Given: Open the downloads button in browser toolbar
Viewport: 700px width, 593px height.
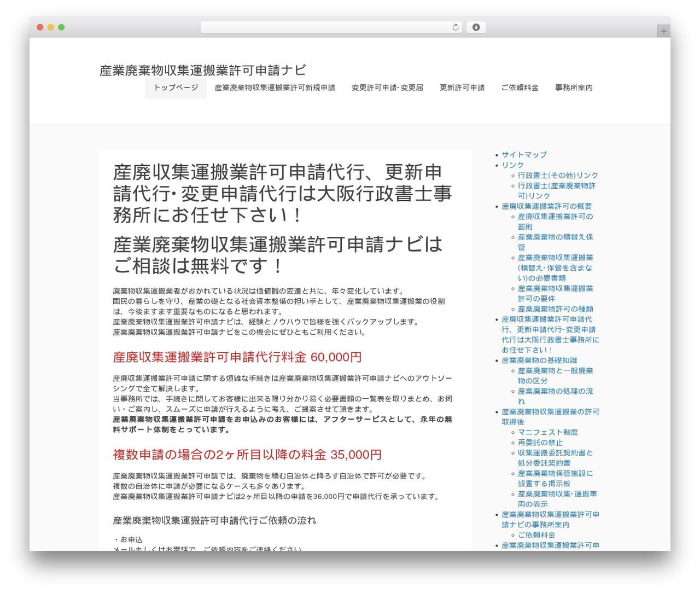Looking at the screenshot, I should (x=476, y=27).
